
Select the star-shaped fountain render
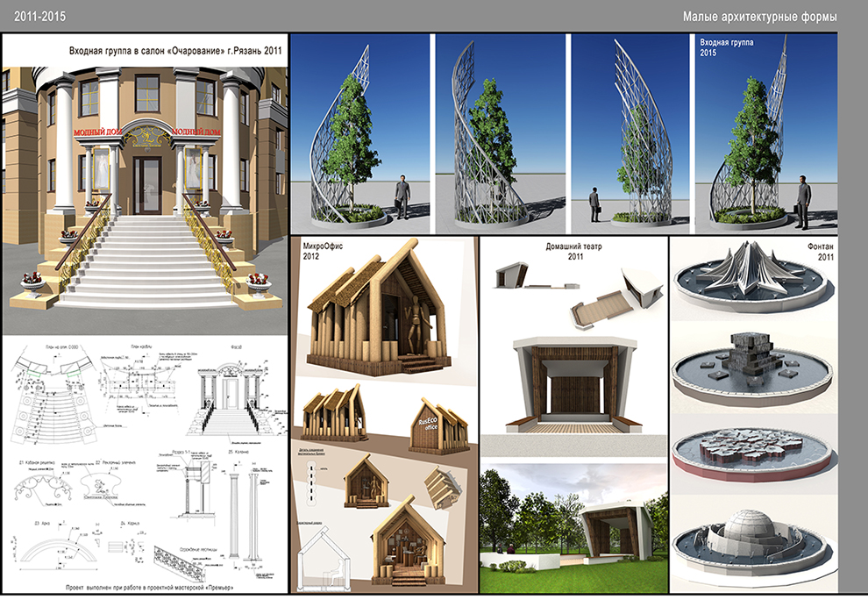click(752, 278)
